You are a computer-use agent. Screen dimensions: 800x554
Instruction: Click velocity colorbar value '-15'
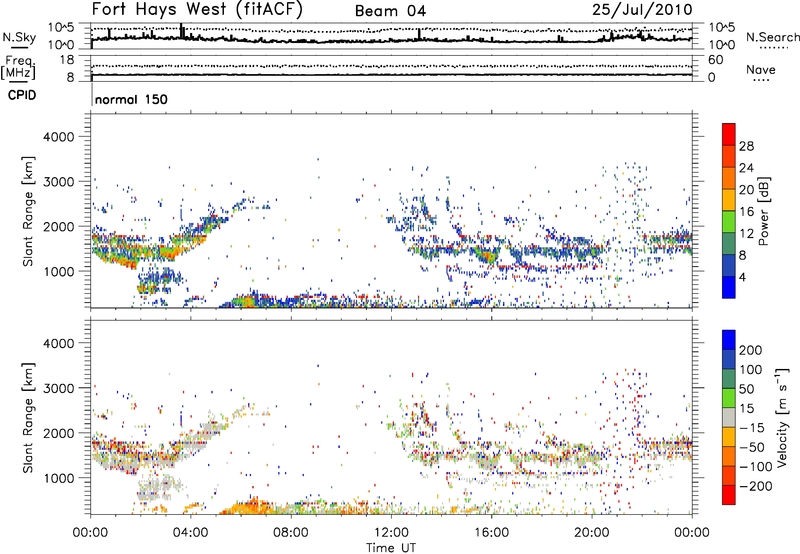click(x=751, y=427)
